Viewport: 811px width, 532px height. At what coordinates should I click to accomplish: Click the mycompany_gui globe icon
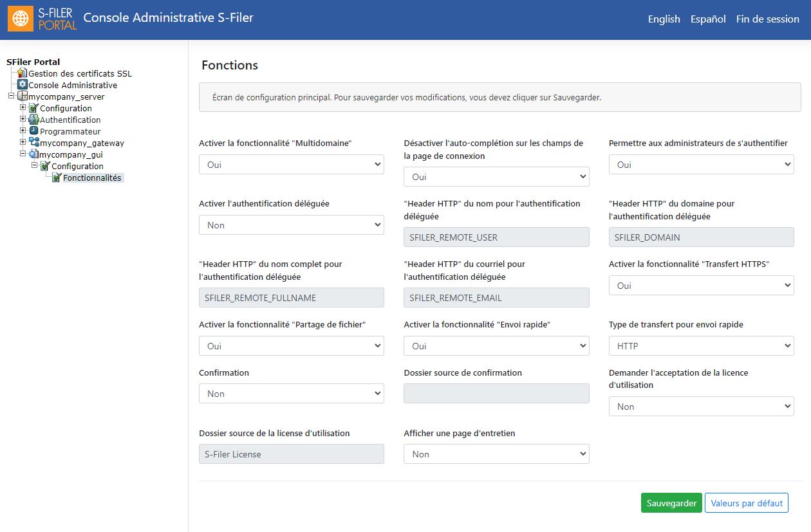click(34, 154)
